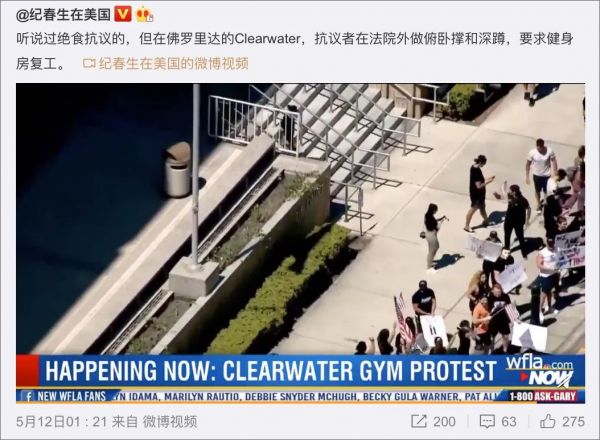Click the 5月12日01:21 post timestamp
Viewport: 600px width, 440px height.
(x=61, y=422)
